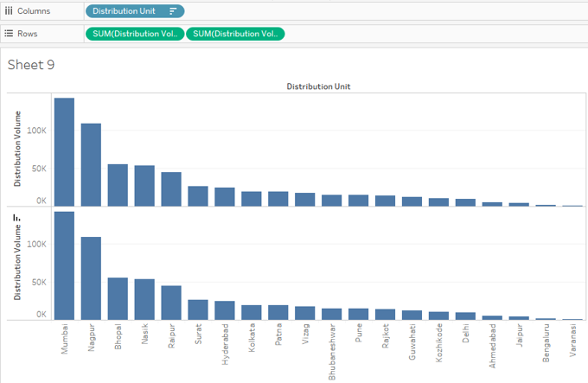Click the Delhi axis label
Image resolution: width=588 pixels, height=383 pixels.
[x=465, y=333]
